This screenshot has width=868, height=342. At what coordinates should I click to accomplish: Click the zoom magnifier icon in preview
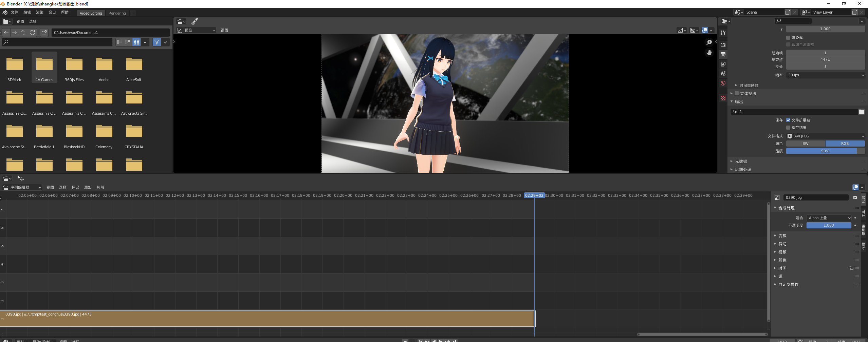(709, 42)
